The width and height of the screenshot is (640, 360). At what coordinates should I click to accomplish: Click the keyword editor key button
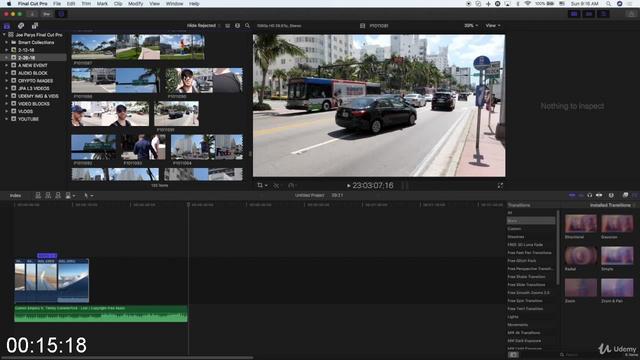47,14
